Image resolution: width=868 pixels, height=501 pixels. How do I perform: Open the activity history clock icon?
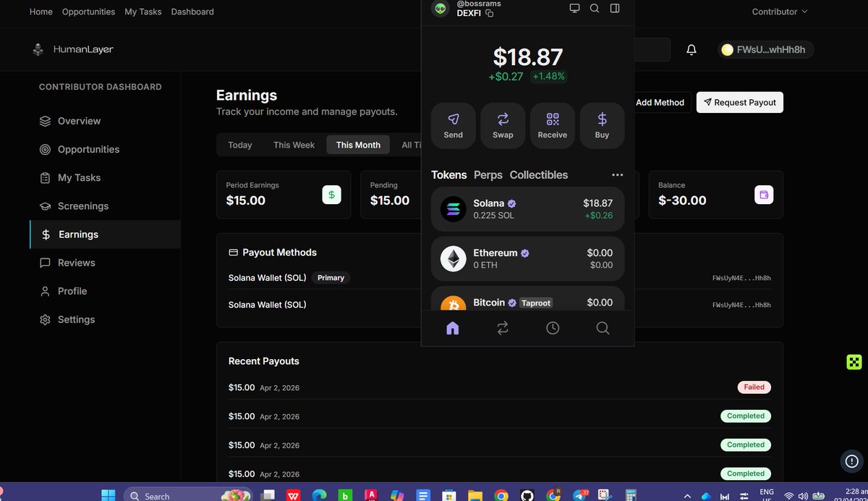tap(553, 328)
